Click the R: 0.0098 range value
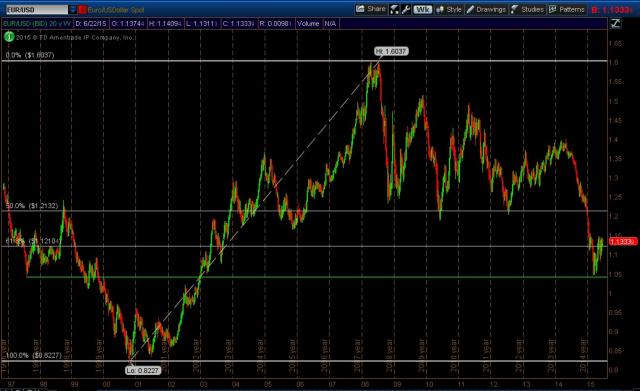640x391 pixels. tap(276, 24)
